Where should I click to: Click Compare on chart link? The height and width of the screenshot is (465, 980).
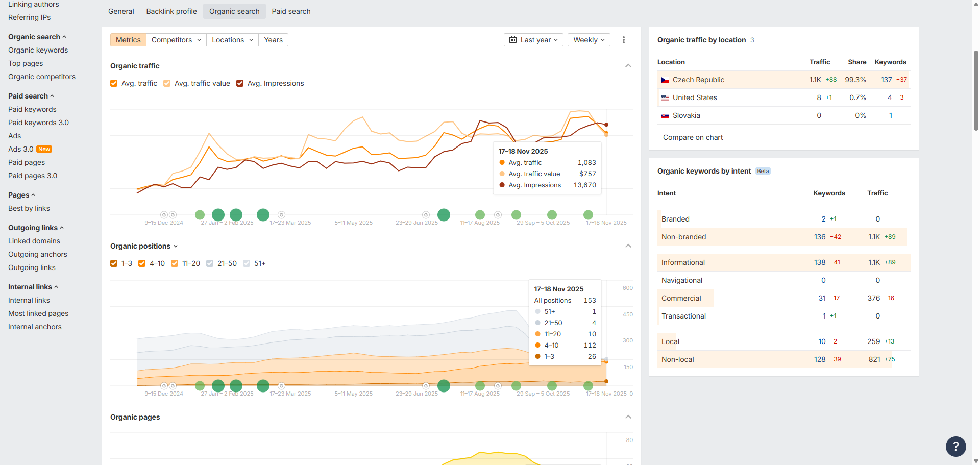pyautogui.click(x=693, y=137)
